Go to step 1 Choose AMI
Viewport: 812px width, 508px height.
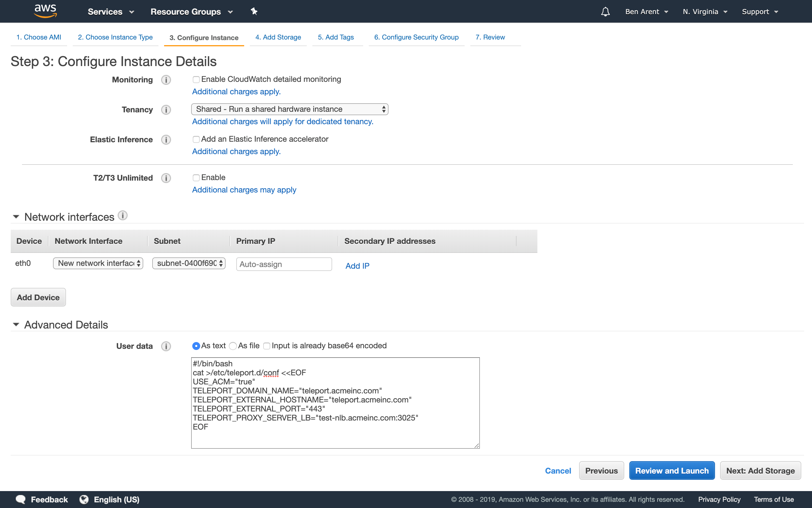pos(39,37)
